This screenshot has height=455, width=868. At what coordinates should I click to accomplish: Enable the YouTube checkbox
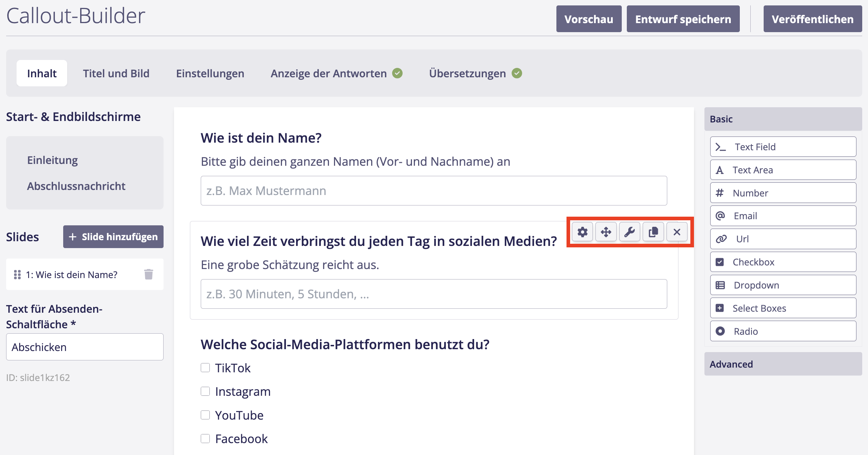[205, 415]
